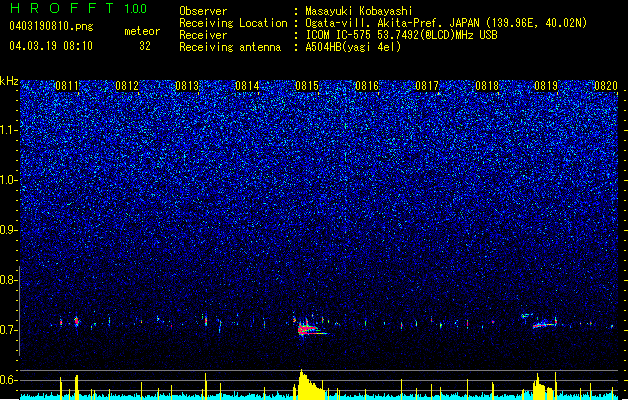
Task: Click the 0.6 kHz axis label
Action: tap(9, 380)
